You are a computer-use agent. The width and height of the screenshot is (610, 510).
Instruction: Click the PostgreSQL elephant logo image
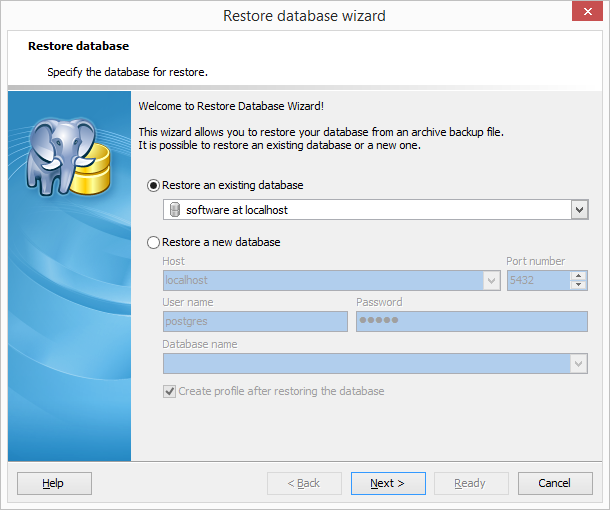68,156
